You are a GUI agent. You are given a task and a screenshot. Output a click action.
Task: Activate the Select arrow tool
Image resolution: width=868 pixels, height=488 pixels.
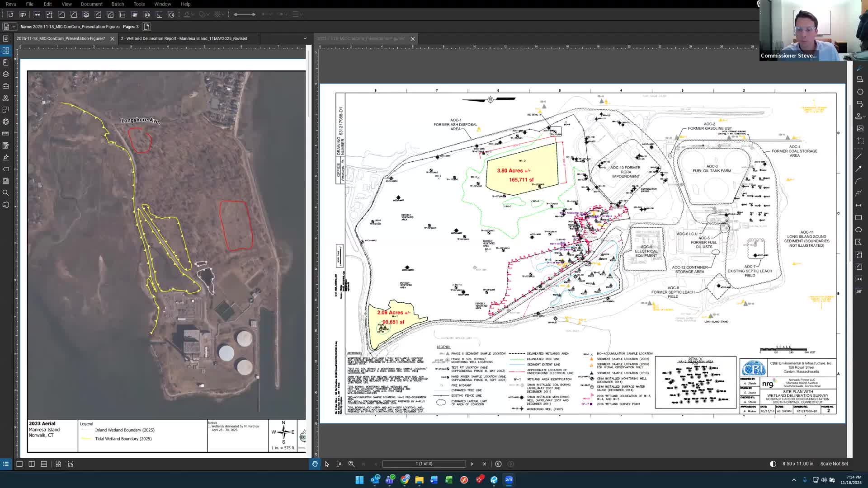click(x=327, y=464)
